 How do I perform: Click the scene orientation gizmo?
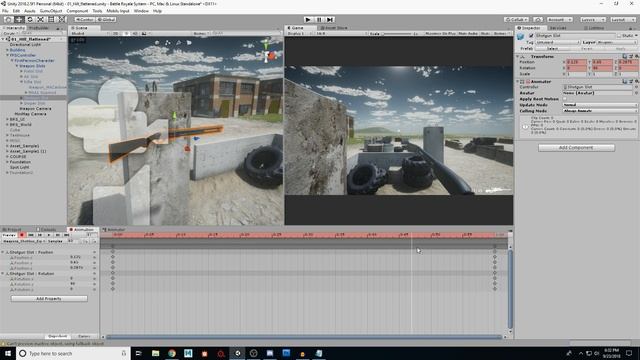click(x=268, y=52)
